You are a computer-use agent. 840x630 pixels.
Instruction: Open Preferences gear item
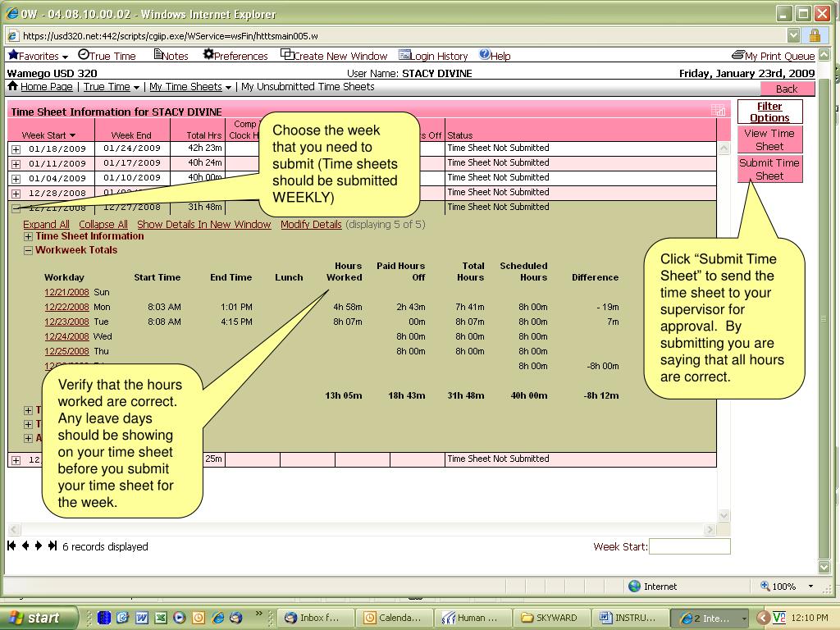pos(235,56)
